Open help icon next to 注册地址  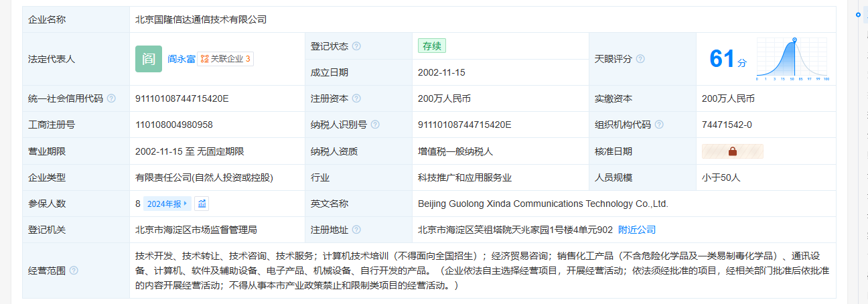pyautogui.click(x=356, y=230)
